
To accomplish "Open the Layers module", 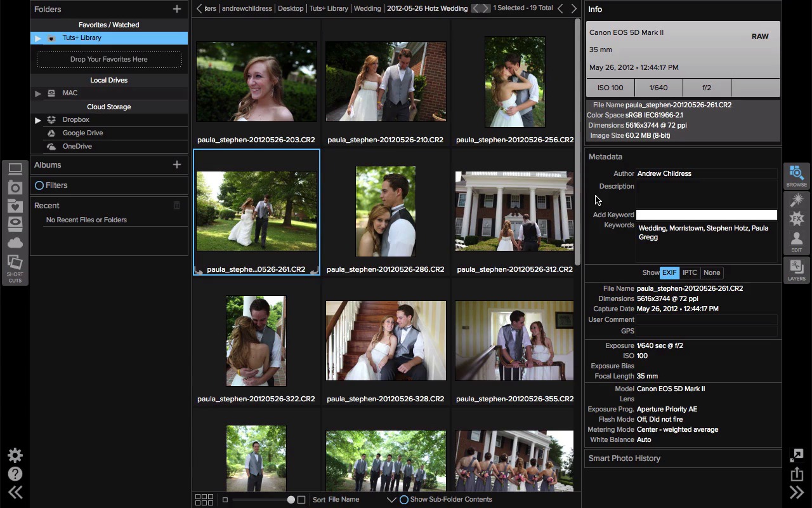I will 797,271.
